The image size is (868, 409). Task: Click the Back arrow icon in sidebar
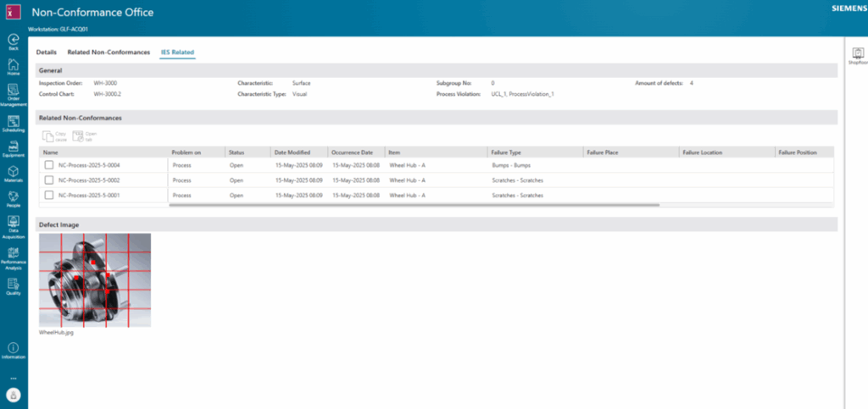(x=14, y=40)
